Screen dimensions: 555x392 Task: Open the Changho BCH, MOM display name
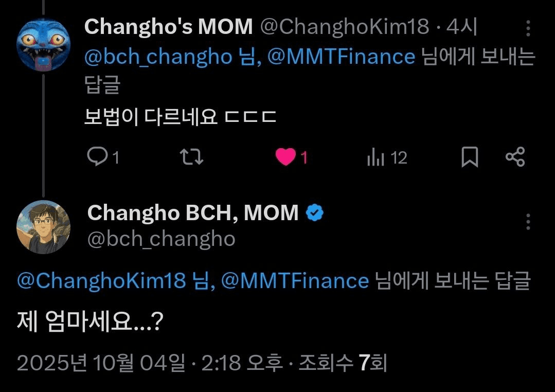pos(193,213)
